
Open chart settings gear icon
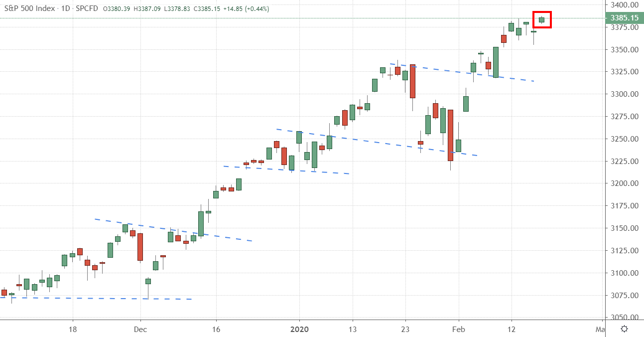point(624,329)
